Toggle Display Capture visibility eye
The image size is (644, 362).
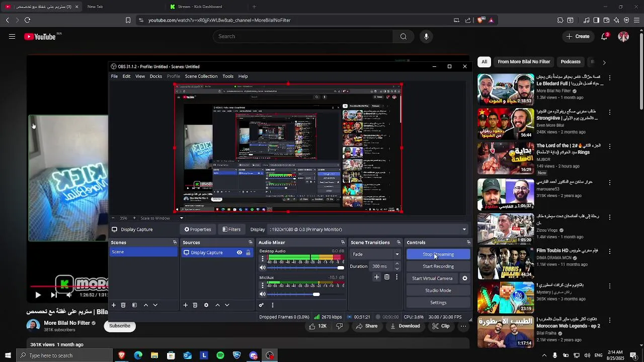[x=239, y=252]
